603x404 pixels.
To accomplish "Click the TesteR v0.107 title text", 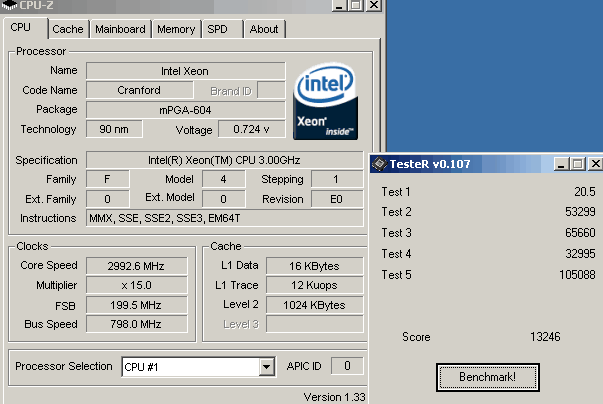I will point(430,164).
